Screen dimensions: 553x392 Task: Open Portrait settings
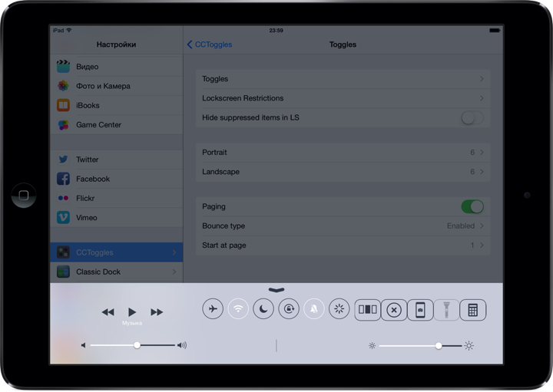pyautogui.click(x=343, y=153)
